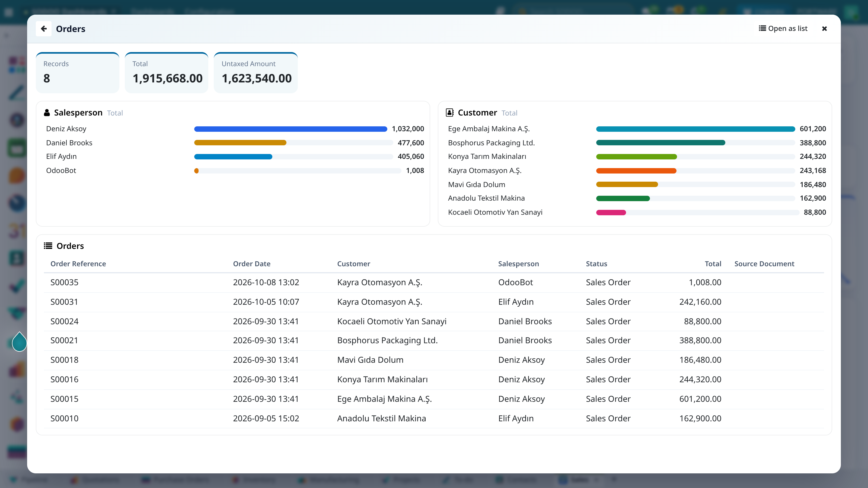Open order S00021 row
The height and width of the screenshot is (488, 868).
pyautogui.click(x=434, y=341)
